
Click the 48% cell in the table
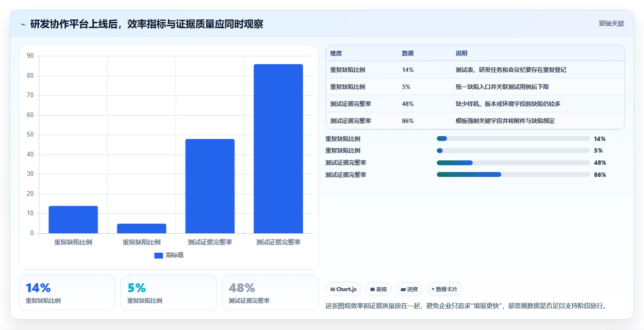408,104
